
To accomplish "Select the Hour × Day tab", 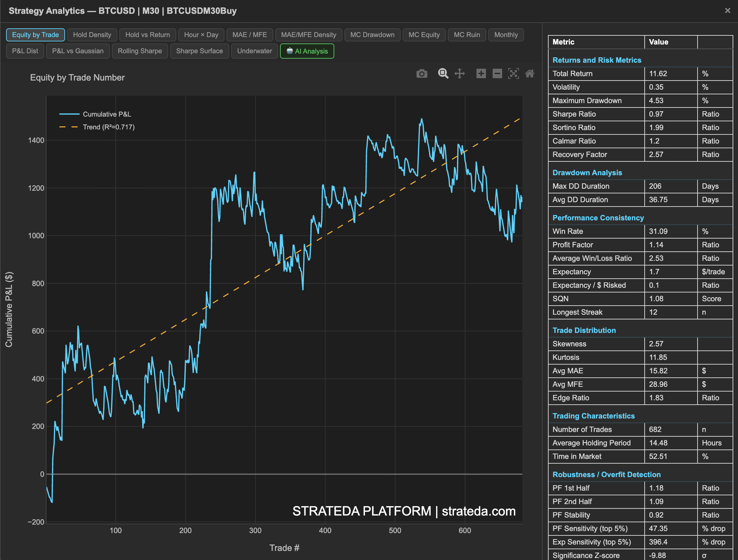I will point(201,35).
